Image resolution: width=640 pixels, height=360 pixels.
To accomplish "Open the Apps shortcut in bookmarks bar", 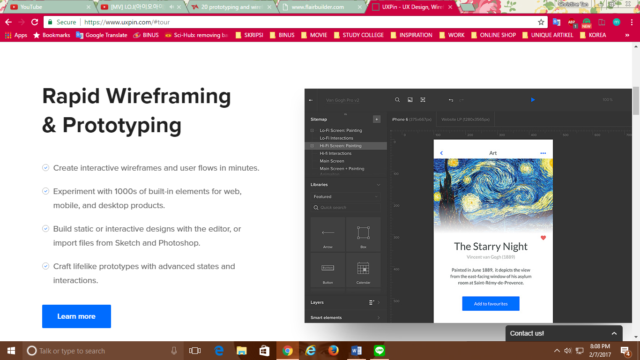I will 16,35.
